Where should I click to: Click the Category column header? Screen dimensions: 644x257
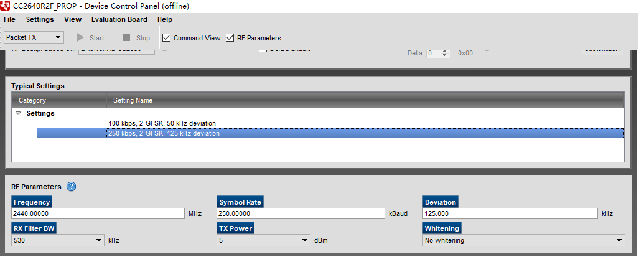pyautogui.click(x=59, y=100)
